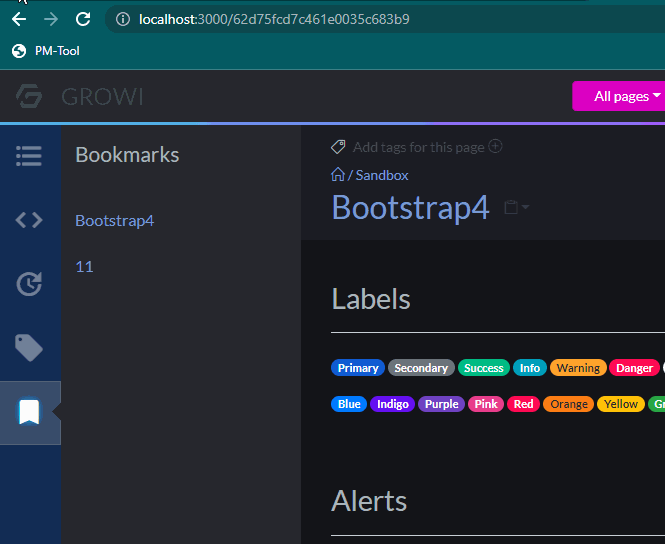Click the Indigo badge
Screen dimensions: 665x544
(x=393, y=404)
